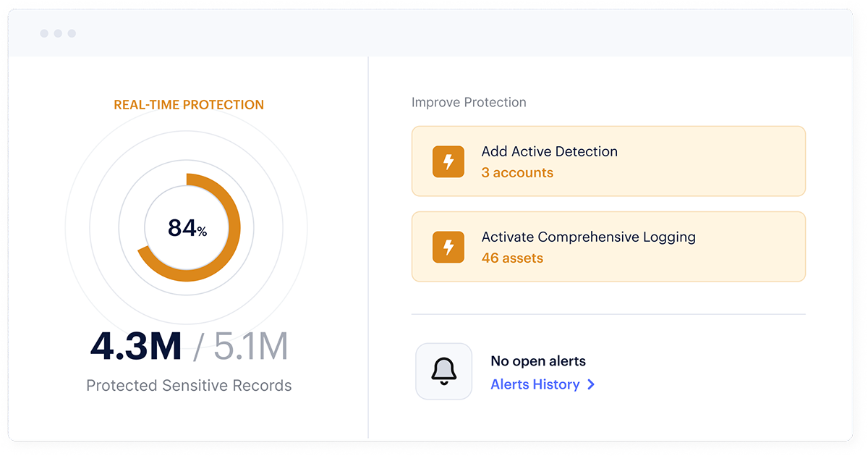Click the rightmost window dot in title bar
This screenshot has height=456, width=868.
pos(72,33)
